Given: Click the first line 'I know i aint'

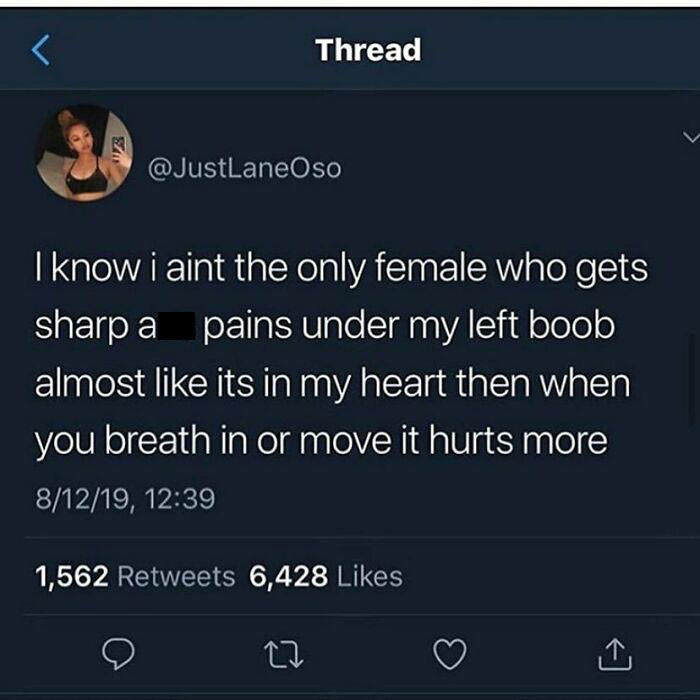Looking at the screenshot, I should coord(129,268).
